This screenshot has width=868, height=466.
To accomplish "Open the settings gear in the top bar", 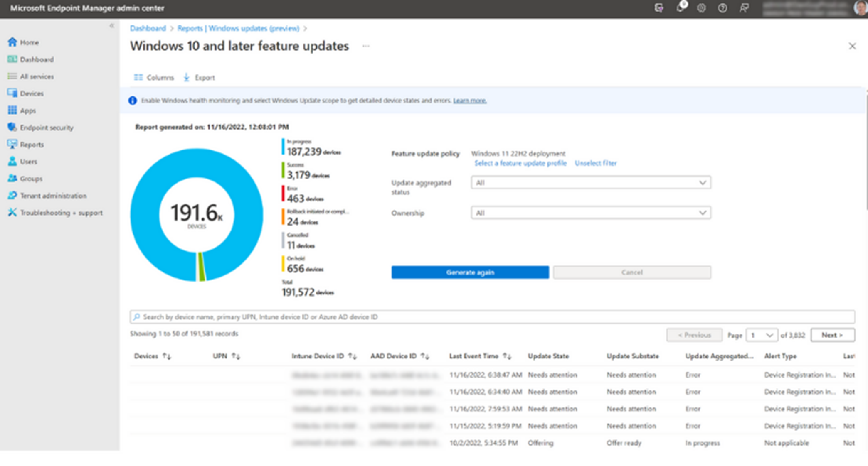I will [x=702, y=8].
